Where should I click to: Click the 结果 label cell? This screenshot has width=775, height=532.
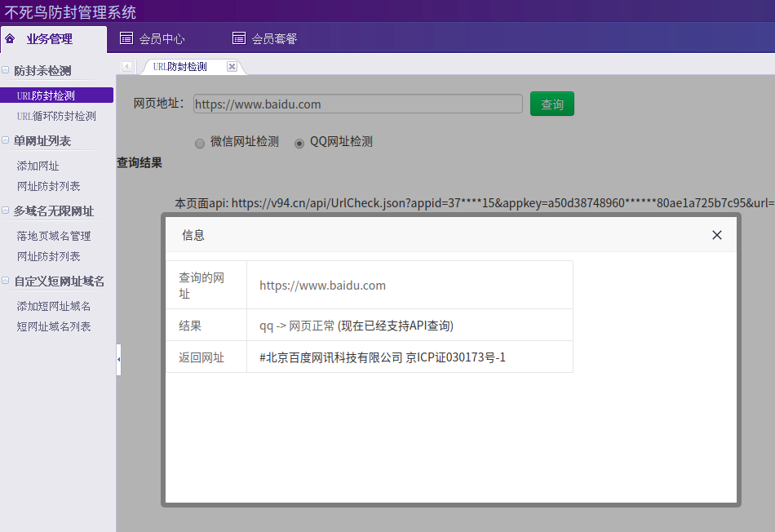(206, 326)
